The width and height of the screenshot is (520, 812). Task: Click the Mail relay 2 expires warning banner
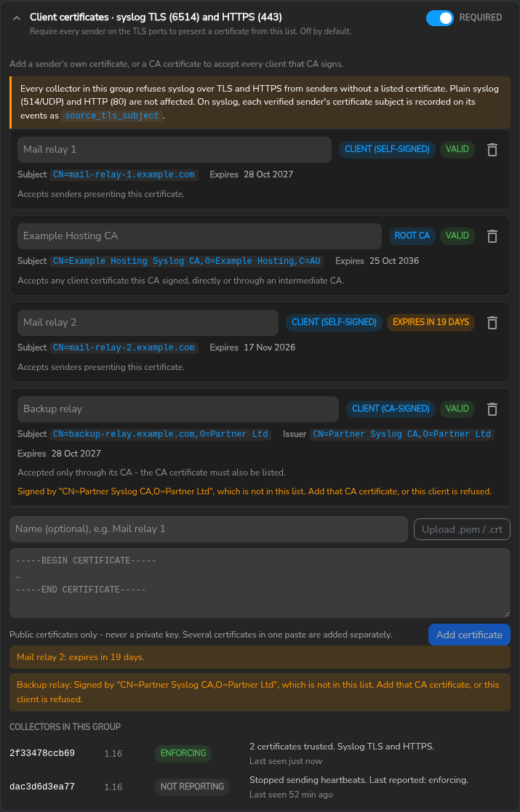260,657
